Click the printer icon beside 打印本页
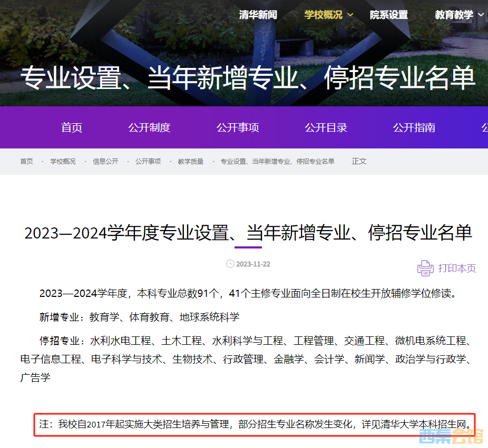 pyautogui.click(x=425, y=268)
